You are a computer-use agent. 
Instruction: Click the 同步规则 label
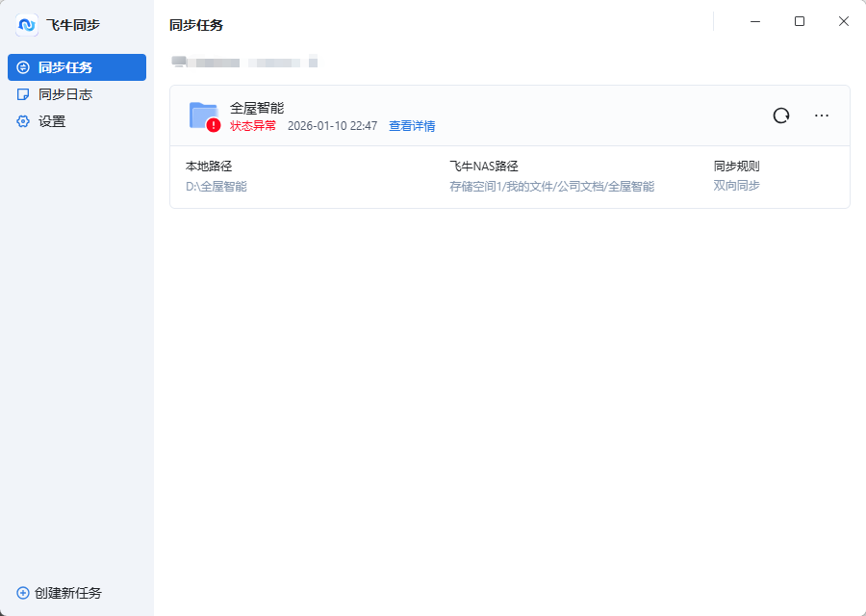coord(736,167)
